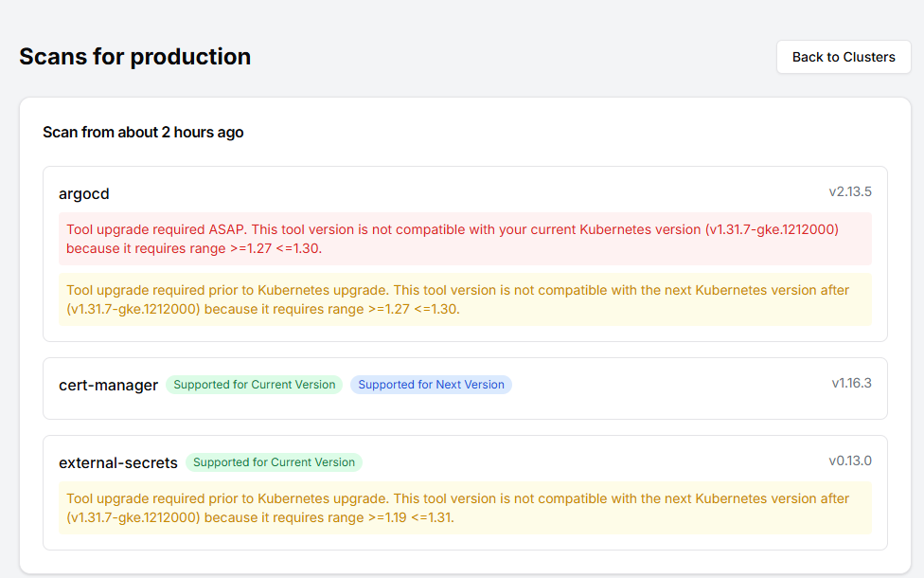Viewport: 924px width, 578px height.
Task: Click the Scans for production page title
Action: click(134, 57)
